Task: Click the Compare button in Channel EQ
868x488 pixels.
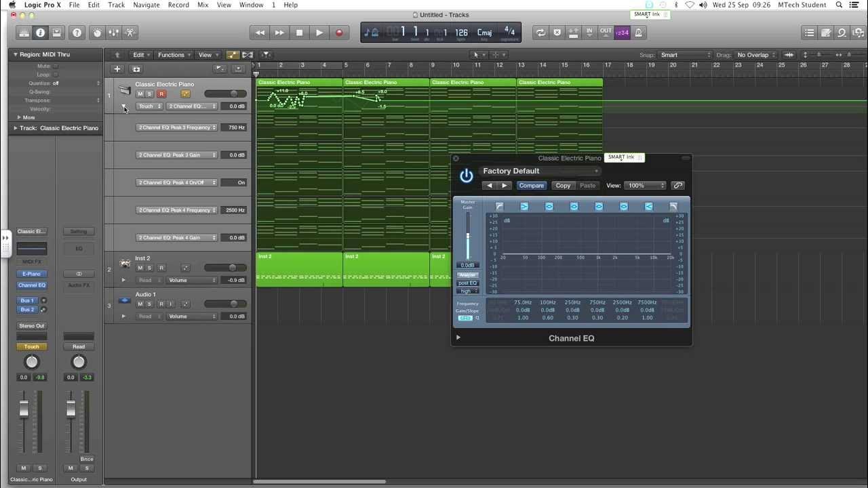Action: [x=531, y=185]
